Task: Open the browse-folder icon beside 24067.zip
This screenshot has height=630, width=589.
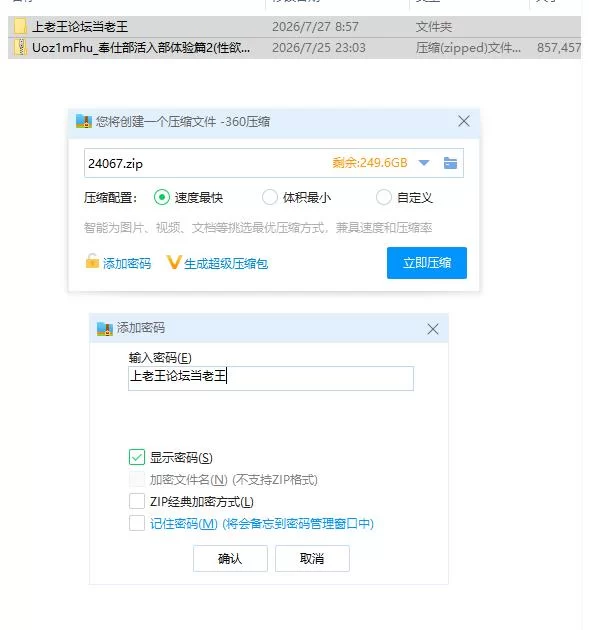Action: tap(450, 163)
